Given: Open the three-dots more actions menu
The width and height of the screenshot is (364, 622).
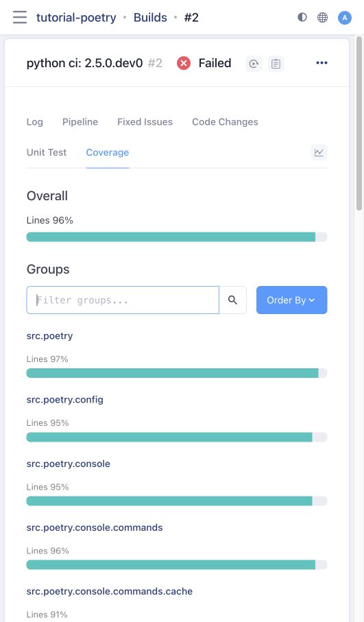Looking at the screenshot, I should 321,62.
